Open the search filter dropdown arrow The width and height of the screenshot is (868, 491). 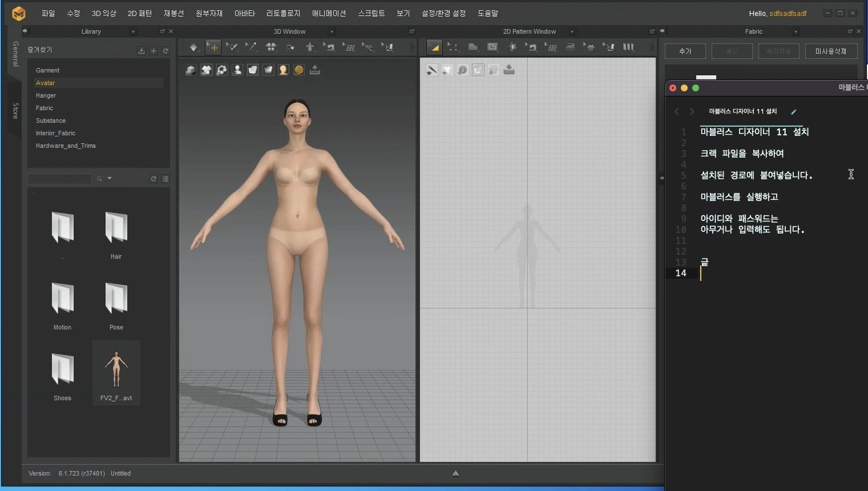tap(110, 179)
